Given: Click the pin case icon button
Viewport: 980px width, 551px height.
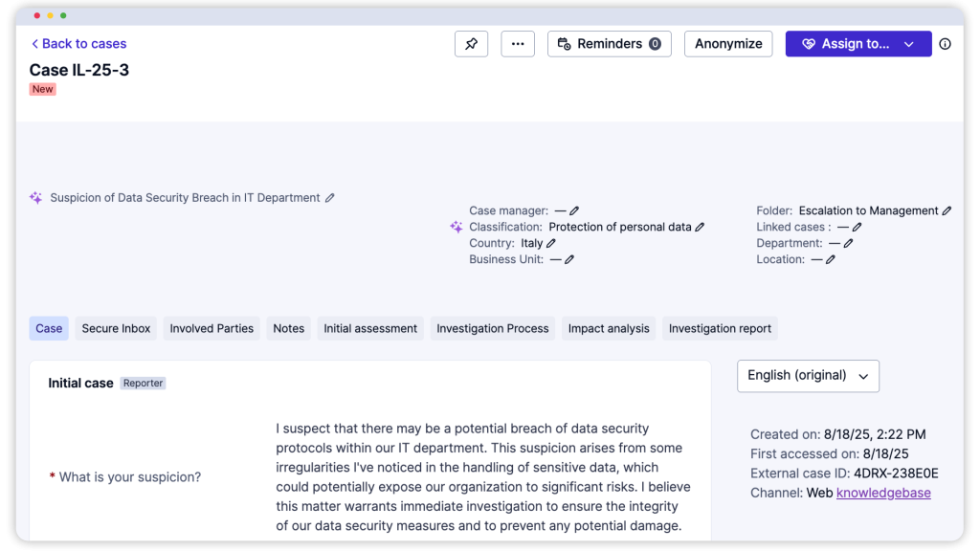Looking at the screenshot, I should pyautogui.click(x=471, y=44).
